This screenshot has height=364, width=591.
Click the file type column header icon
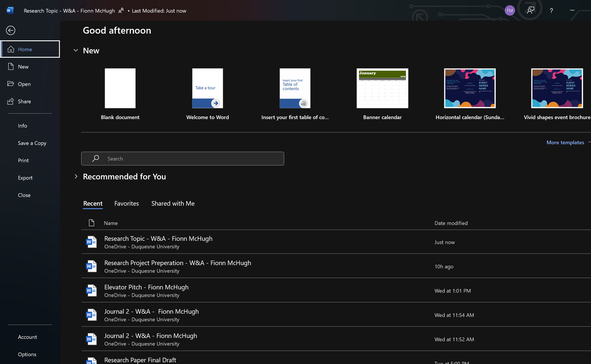coord(91,223)
